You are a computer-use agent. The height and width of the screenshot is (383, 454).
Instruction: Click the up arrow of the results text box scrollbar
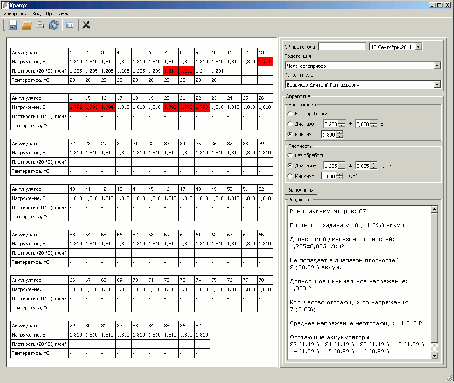click(x=434, y=209)
